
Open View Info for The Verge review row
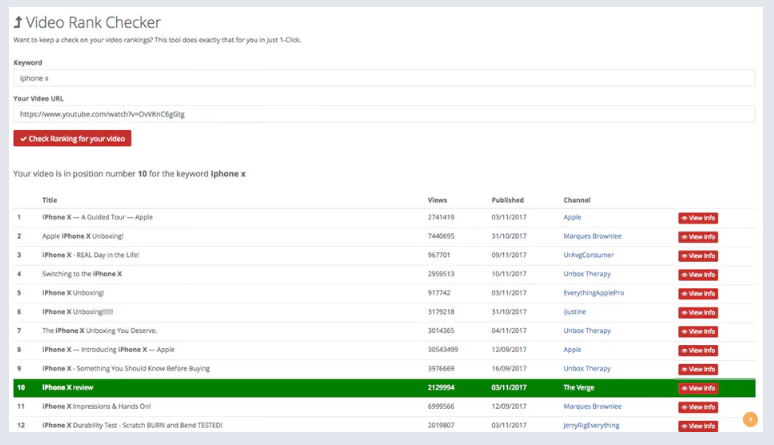click(x=698, y=388)
